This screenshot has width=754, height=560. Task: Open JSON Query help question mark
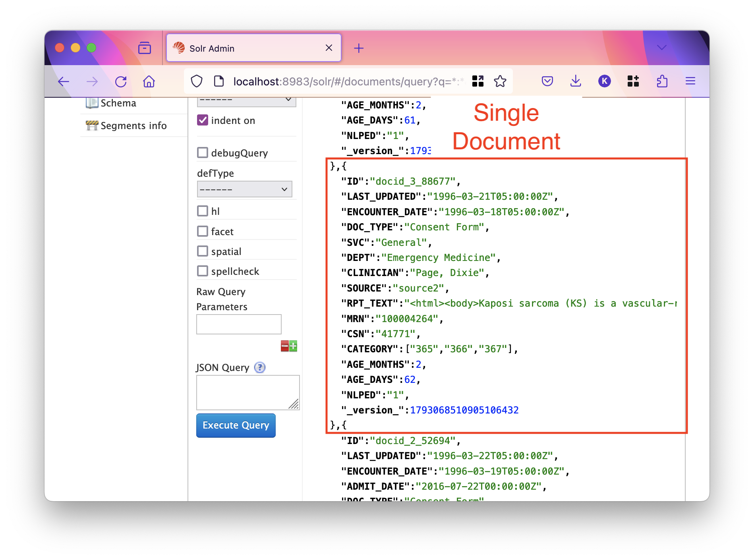(260, 367)
